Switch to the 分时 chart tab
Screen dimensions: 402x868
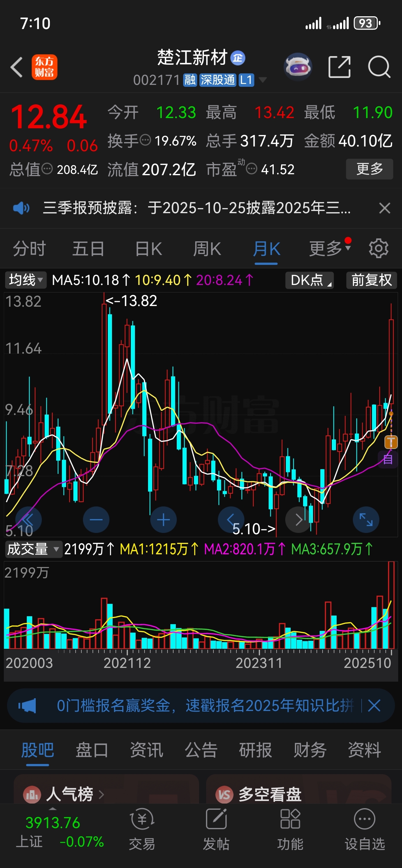click(29, 249)
